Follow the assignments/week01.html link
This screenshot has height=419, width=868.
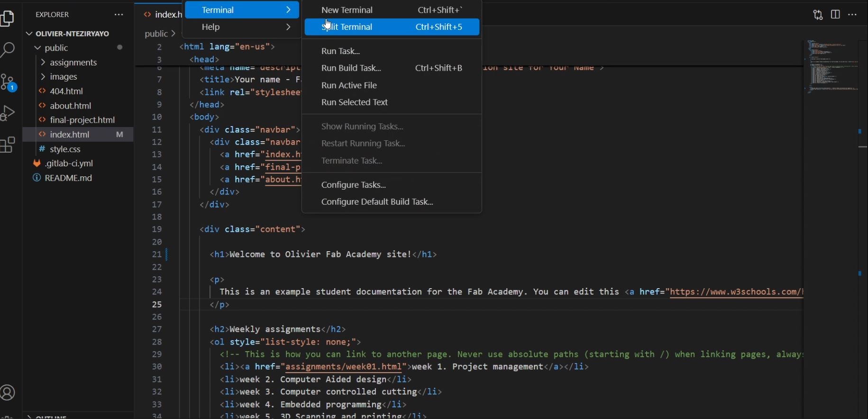coord(344,367)
